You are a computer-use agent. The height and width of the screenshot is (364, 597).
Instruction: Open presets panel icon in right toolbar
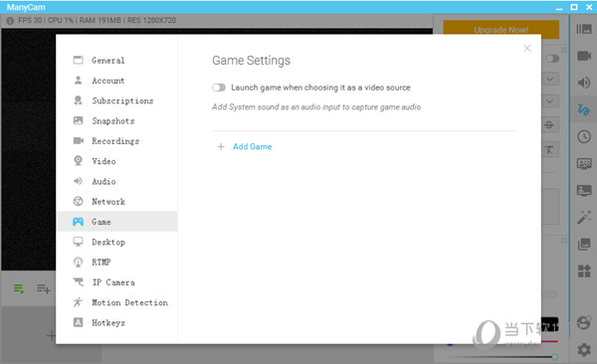pyautogui.click(x=584, y=29)
